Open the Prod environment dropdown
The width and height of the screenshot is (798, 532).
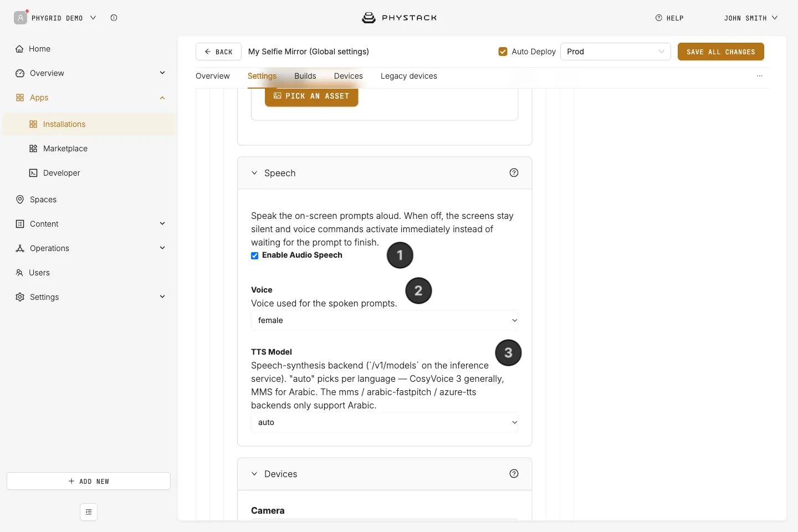click(616, 52)
